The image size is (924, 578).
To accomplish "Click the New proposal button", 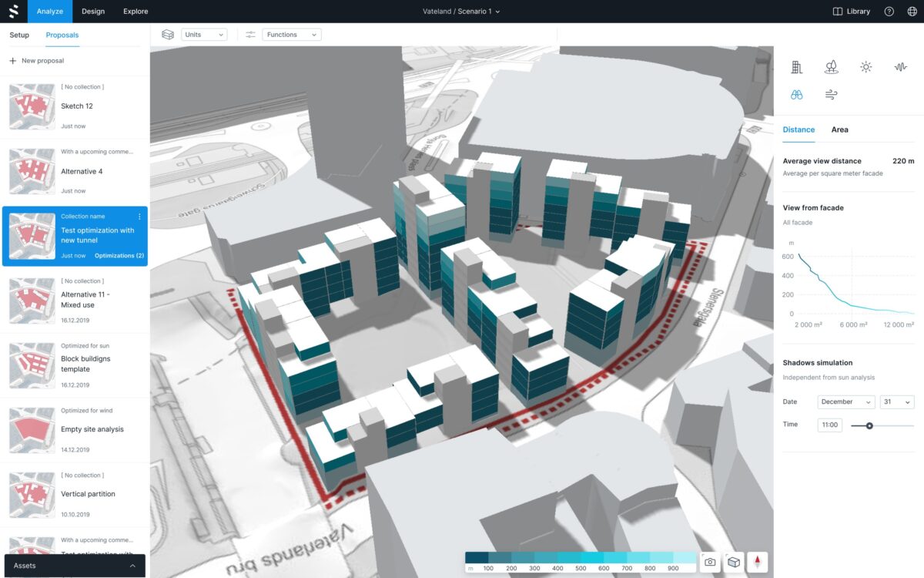I will click(37, 61).
